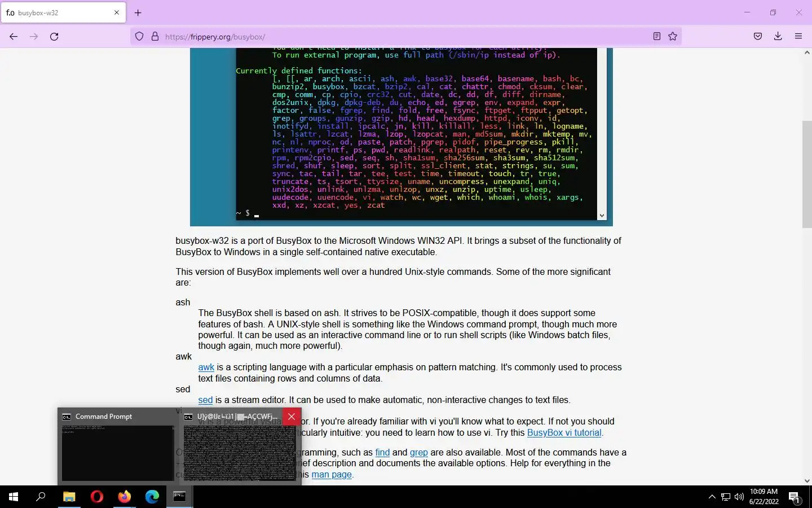Switch to Firefox taskbar icon

[124, 497]
